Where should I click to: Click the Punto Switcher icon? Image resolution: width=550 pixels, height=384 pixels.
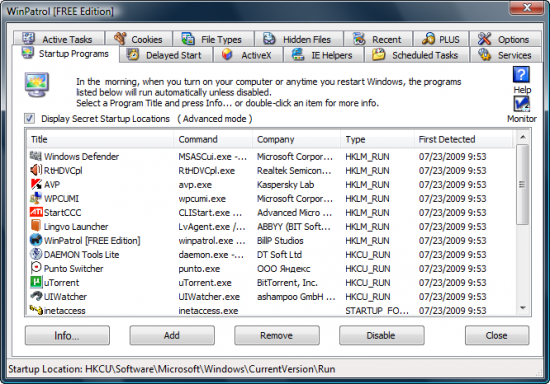click(x=35, y=268)
